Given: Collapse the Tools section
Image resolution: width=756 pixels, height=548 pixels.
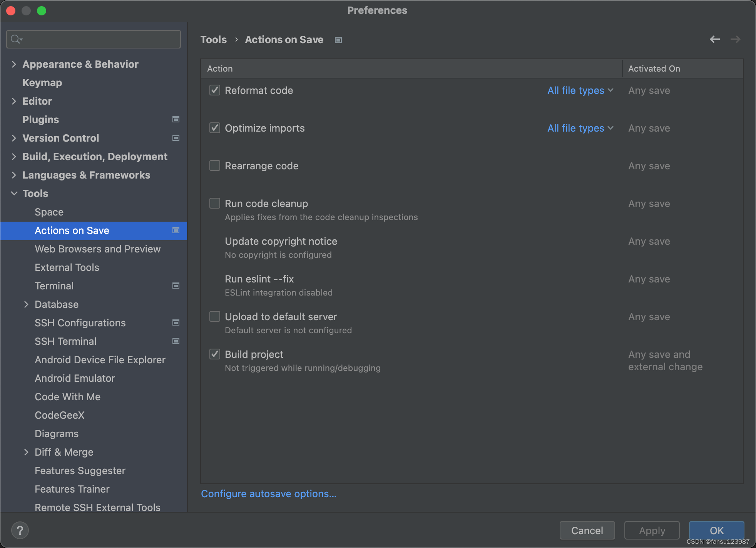Looking at the screenshot, I should (x=14, y=193).
